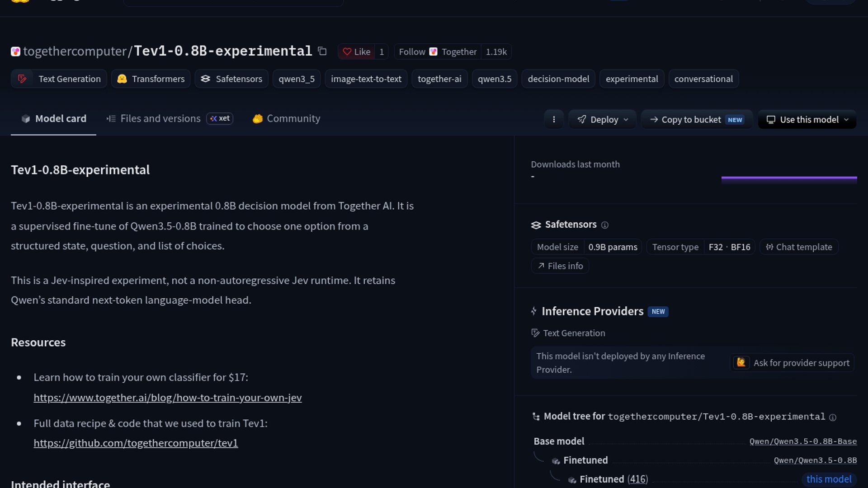Filter by the experimental tag
The height and width of the screenshot is (488, 868).
point(632,79)
